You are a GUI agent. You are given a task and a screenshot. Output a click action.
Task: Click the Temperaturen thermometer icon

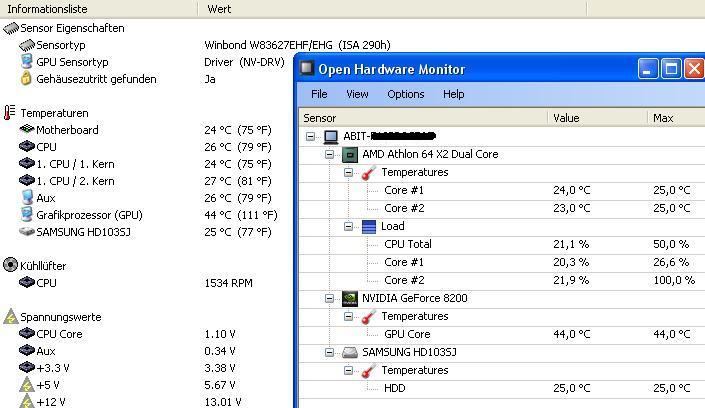pos(9,112)
